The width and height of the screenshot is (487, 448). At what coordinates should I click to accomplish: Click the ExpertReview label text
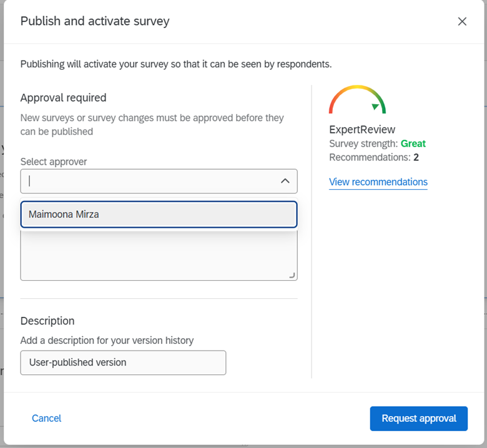click(x=362, y=130)
